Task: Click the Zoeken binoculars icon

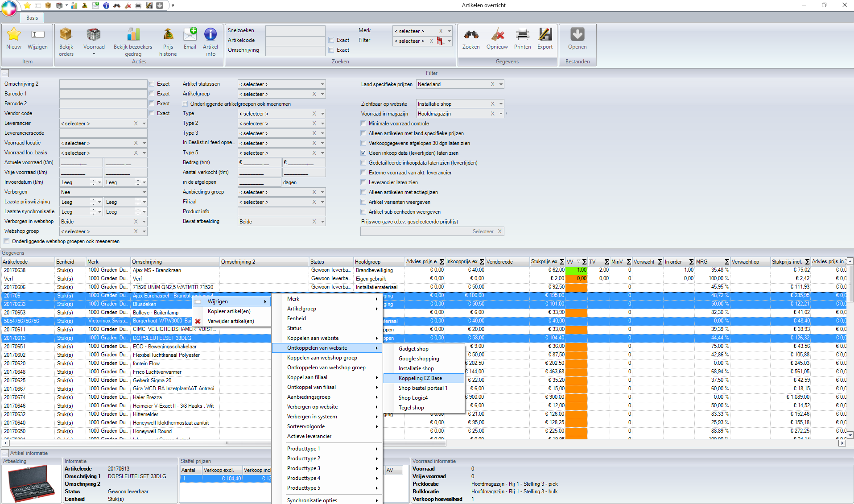Action: click(471, 35)
